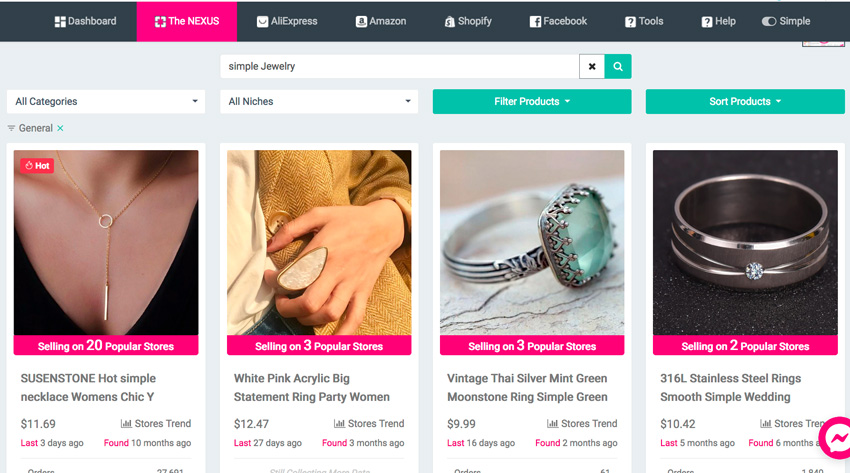850x473 pixels.
Task: Click into the simple Jewelry search field
Action: pos(400,67)
